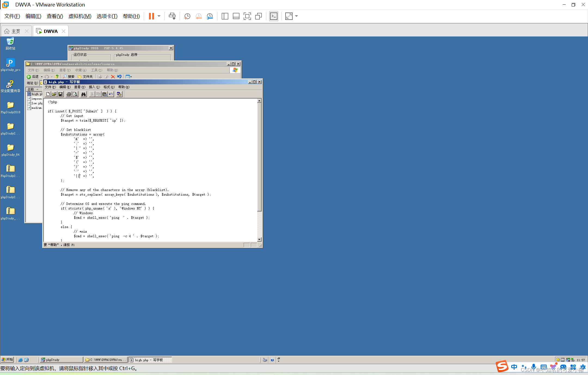Go up one folder in Explorer
Image resolution: width=588 pixels, height=375 pixels.
(x=57, y=77)
